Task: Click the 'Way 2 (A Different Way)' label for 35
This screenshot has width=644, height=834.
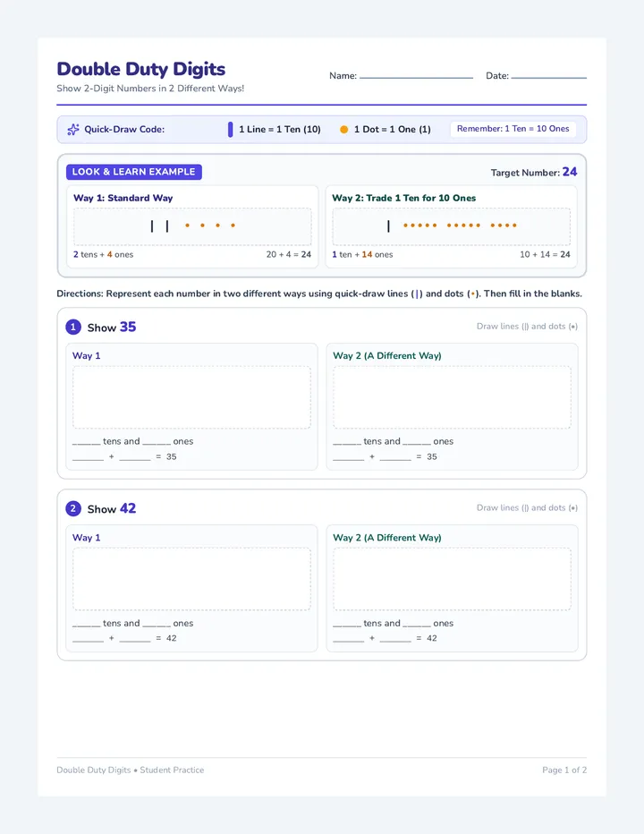Action: 387,355
